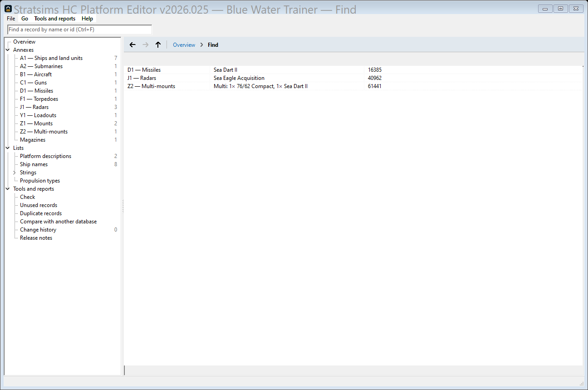Open Magazines in the tree
588x390 pixels.
(x=33, y=140)
